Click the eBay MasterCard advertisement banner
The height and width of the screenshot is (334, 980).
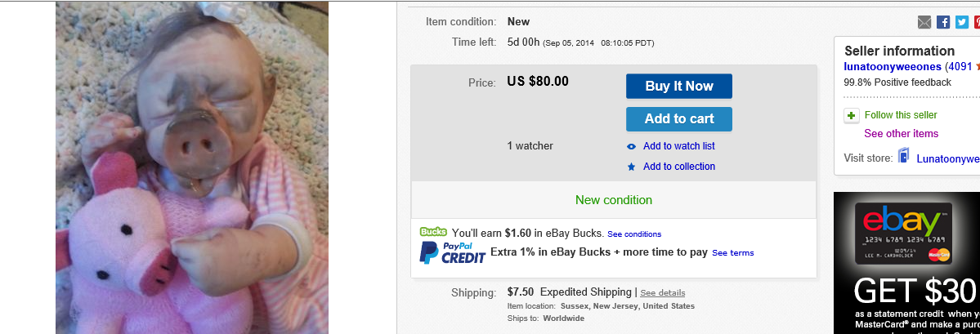coord(906,263)
